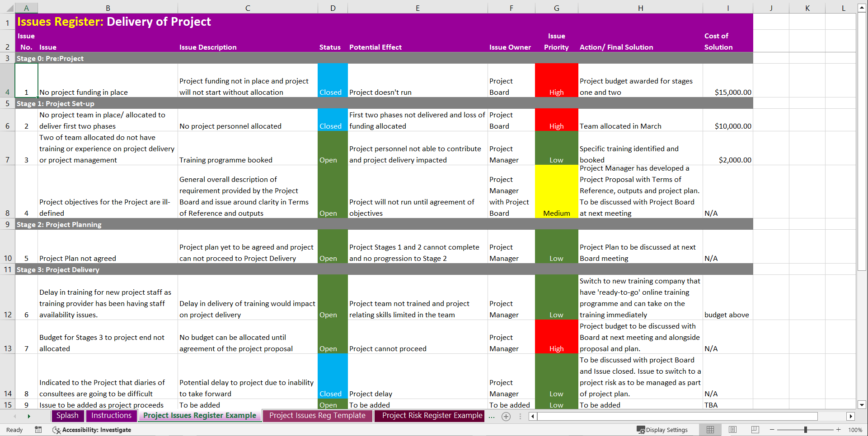Click the next-sheet navigation arrow
Viewport: 868px width, 436px height.
(29, 416)
